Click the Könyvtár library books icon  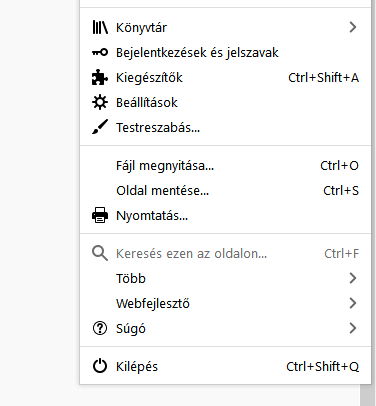coord(100,27)
